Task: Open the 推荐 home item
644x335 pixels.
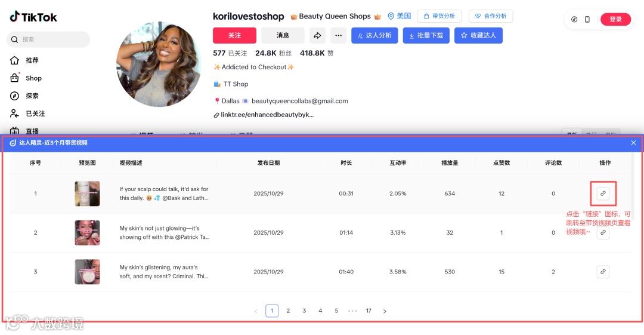Action: point(24,60)
